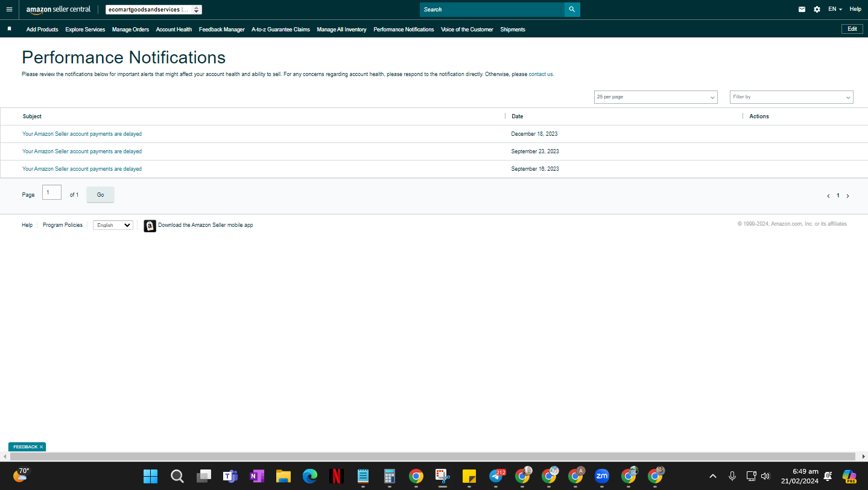Screen dimensions: 868x490
Task: Open the messages envelope icon
Action: coord(802,10)
